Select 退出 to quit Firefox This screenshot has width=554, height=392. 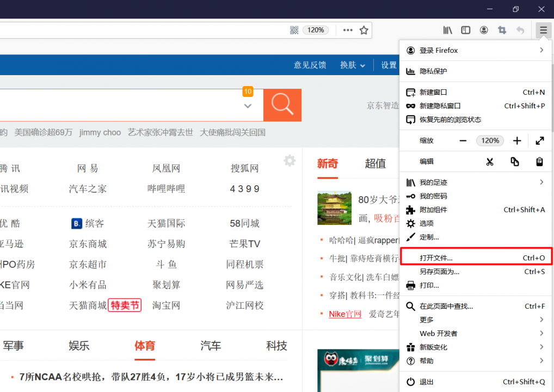[x=476, y=382]
